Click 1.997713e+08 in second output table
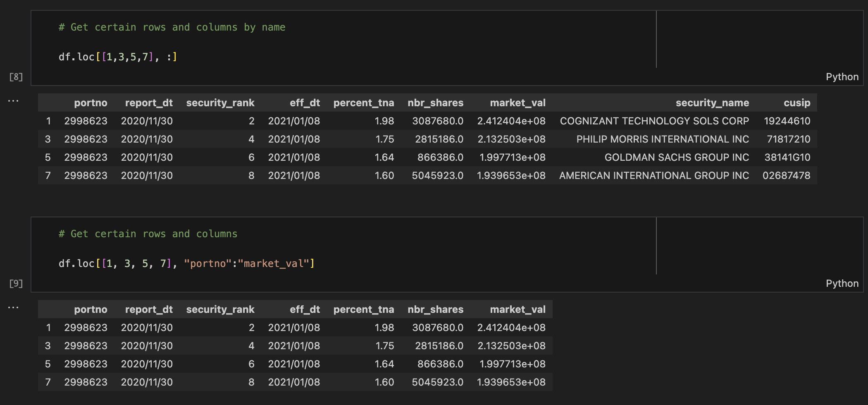Screen dimensions: 868x405 [x=513, y=364]
